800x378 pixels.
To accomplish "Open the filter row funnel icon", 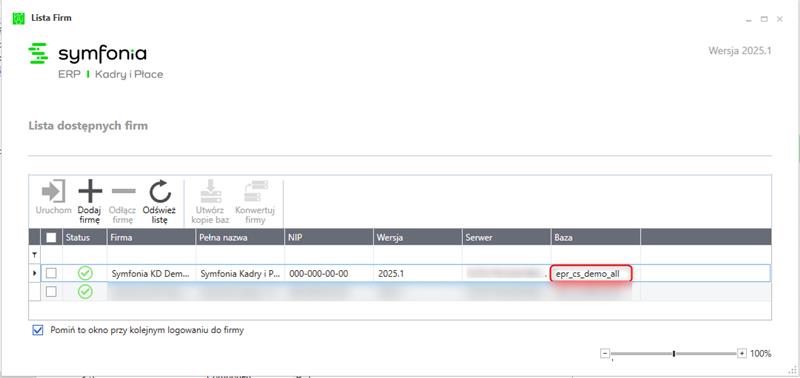I will [35, 254].
